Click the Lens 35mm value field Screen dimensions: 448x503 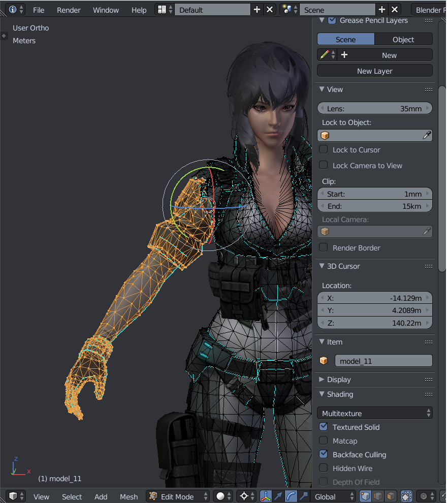(374, 108)
